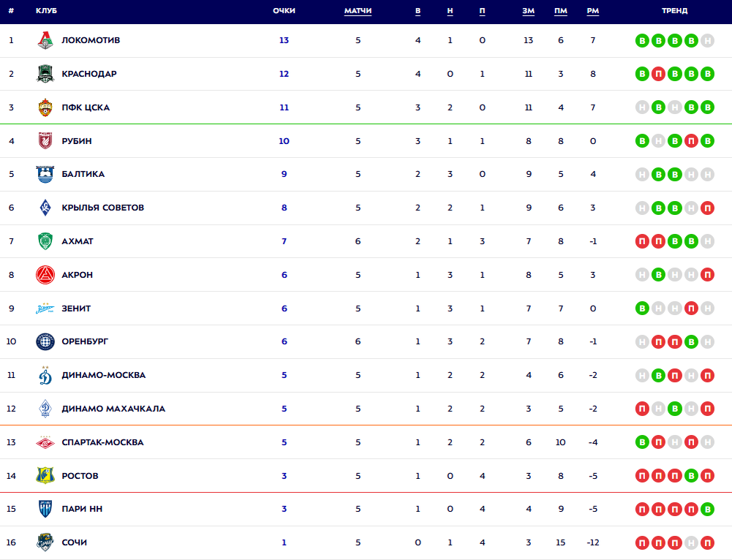This screenshot has width=732, height=560.
Task: Click the Сочи club logo
Action: 45,542
